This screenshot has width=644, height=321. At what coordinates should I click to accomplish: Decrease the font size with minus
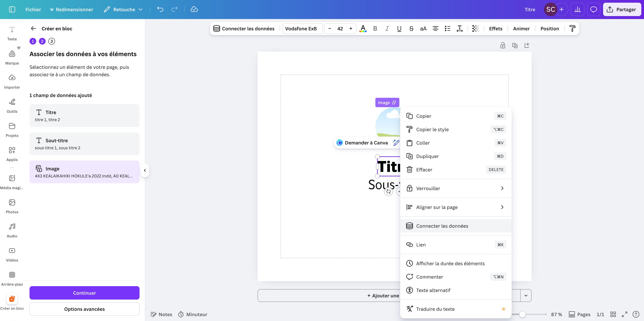[330, 28]
